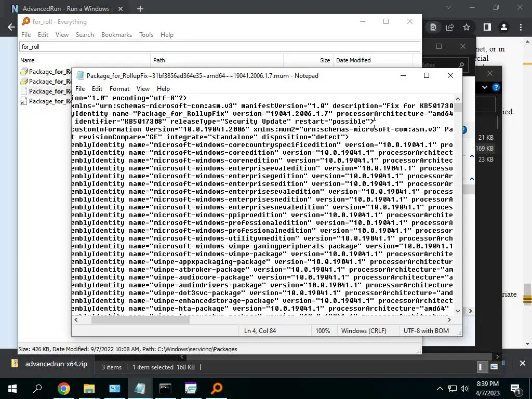
Task: Click Notepad horizontal scrollbar left arrow
Action: coord(76,320)
